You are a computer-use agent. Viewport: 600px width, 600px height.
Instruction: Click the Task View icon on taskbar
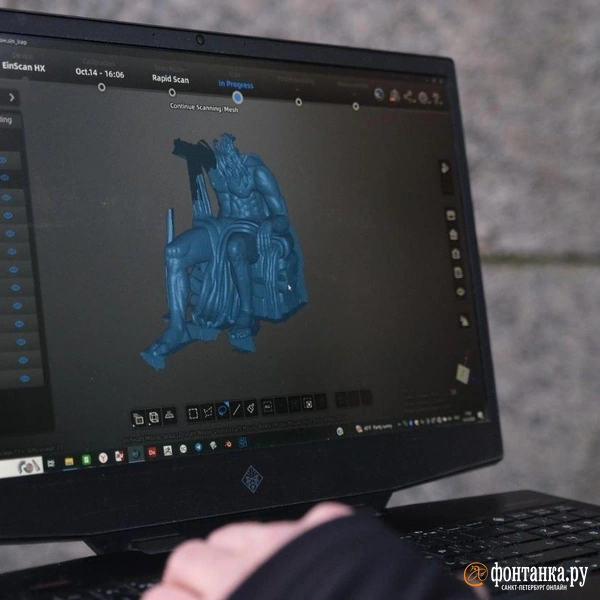pyautogui.click(x=51, y=464)
